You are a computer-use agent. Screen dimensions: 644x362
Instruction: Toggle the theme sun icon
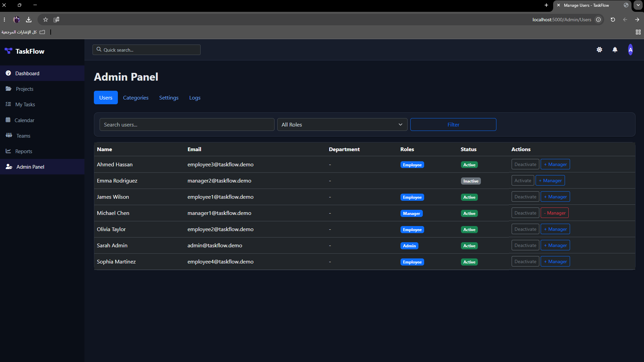tap(599, 50)
